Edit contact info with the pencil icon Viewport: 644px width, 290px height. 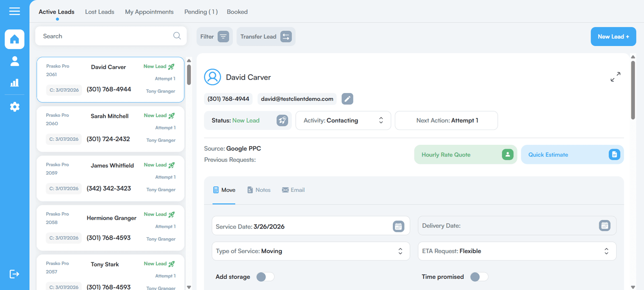click(x=347, y=99)
